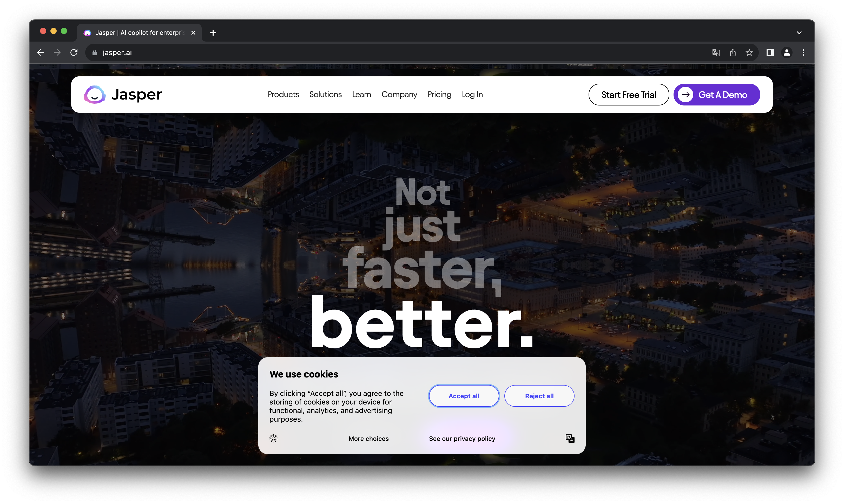Screen dimensions: 844x504
Task: Expand the tab search chevron
Action: click(x=799, y=33)
